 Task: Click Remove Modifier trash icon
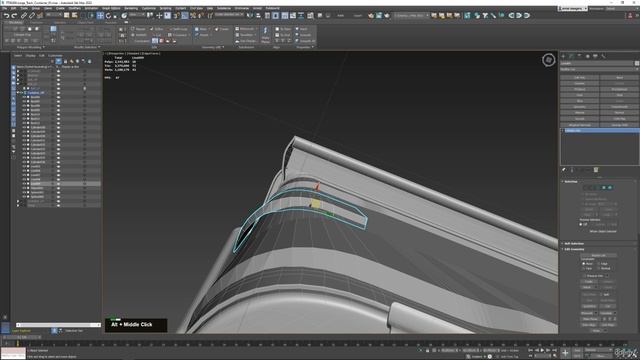tap(596, 170)
